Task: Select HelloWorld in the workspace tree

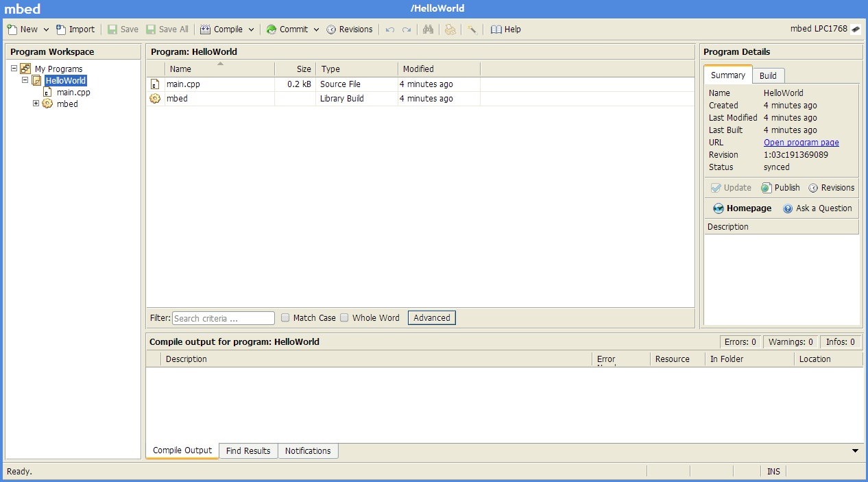Action: (66, 80)
